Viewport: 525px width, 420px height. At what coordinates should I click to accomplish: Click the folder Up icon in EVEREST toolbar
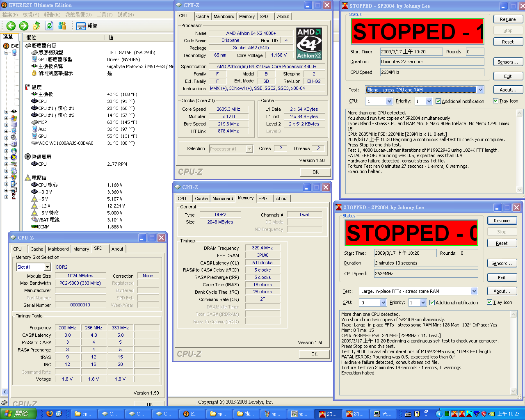point(37,26)
